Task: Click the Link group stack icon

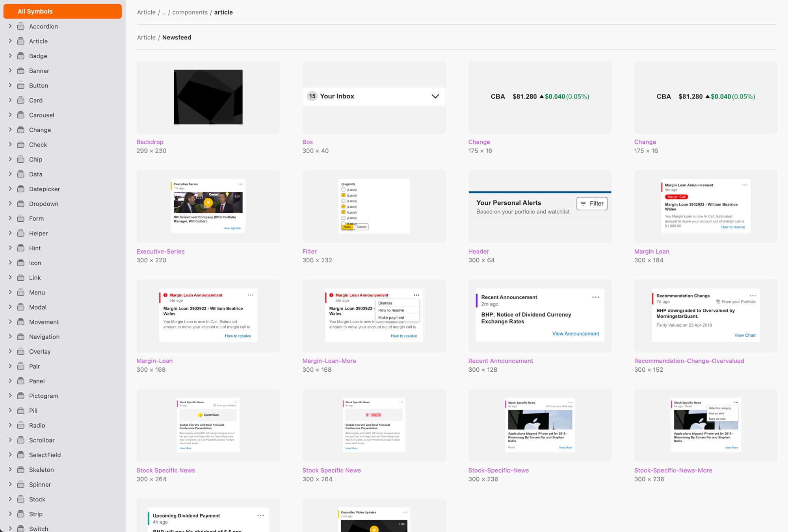Action: point(20,277)
